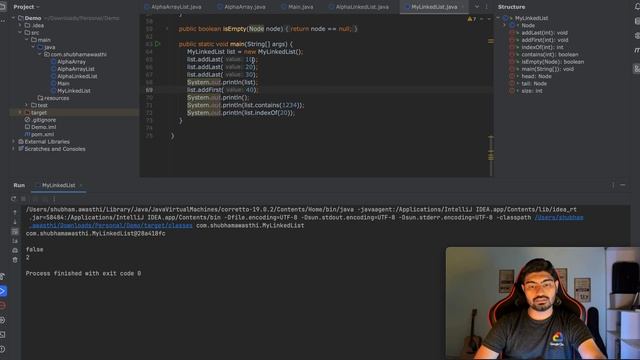640x360 pixels.
Task: Click 'Process finished with exit code 0' text
Action: point(83,273)
